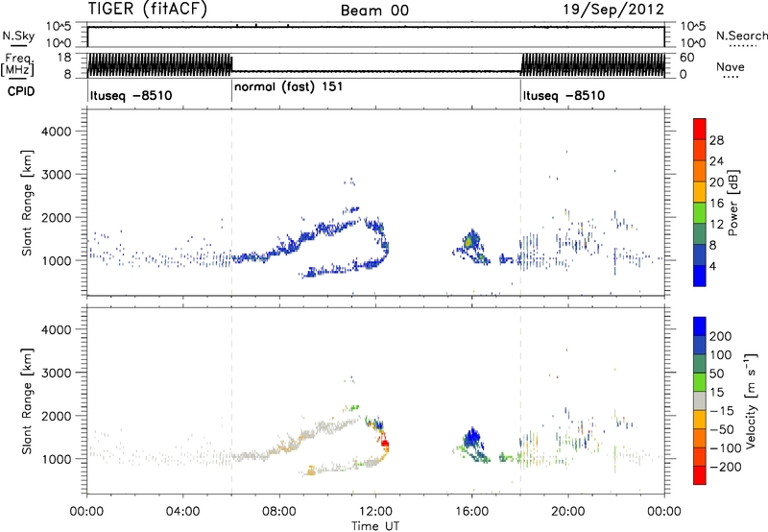The image size is (768, 532).
Task: Click the "ltuseq -8510" label starting at 18:00
Action: tap(564, 95)
